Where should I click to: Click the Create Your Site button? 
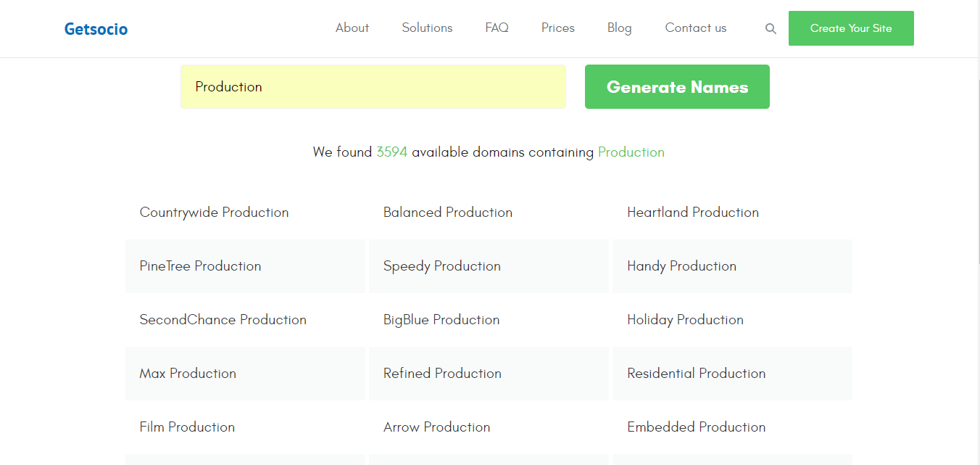(851, 28)
